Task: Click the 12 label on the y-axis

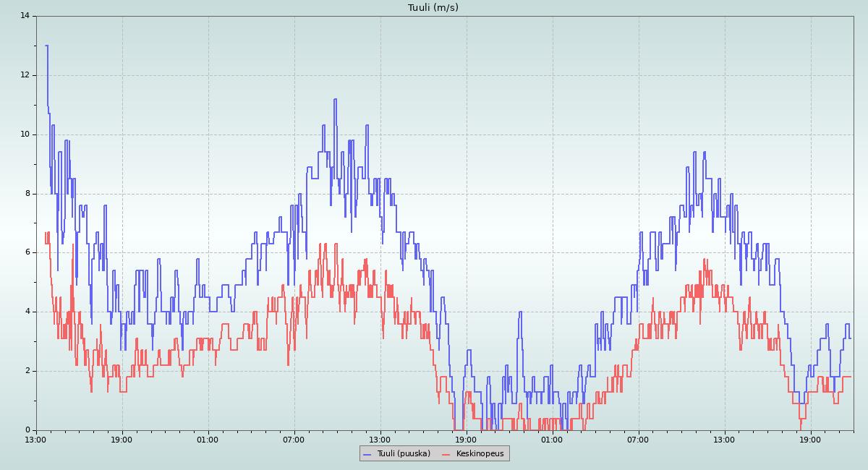Action: tap(25, 75)
